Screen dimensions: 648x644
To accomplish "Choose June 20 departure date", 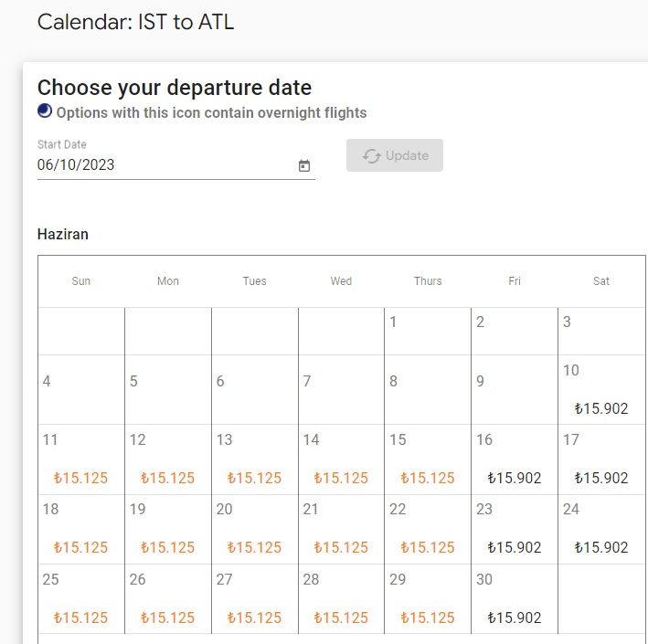I will (x=255, y=529).
